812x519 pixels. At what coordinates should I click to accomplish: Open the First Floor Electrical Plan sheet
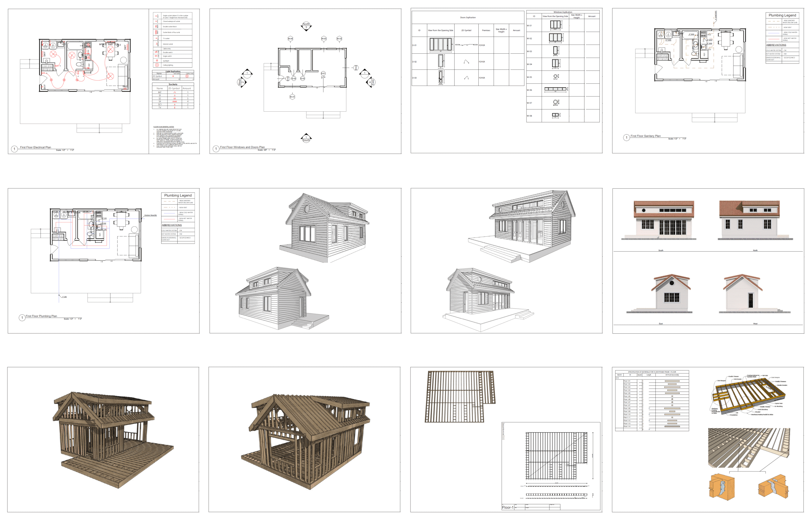tap(103, 81)
